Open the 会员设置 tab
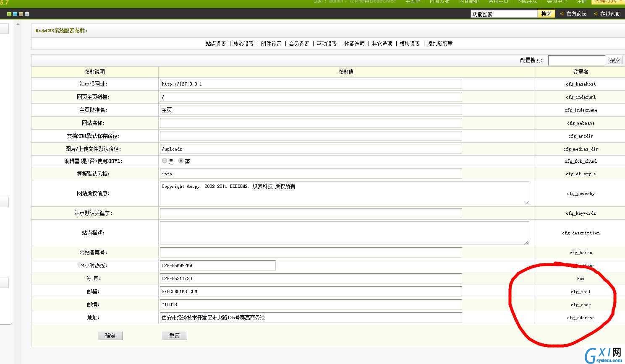 click(x=299, y=44)
